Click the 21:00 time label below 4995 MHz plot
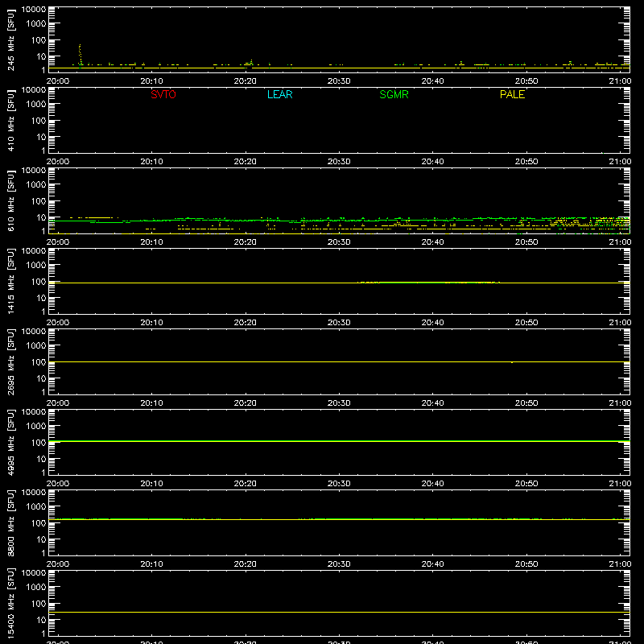The width and height of the screenshot is (644, 644). point(620,484)
